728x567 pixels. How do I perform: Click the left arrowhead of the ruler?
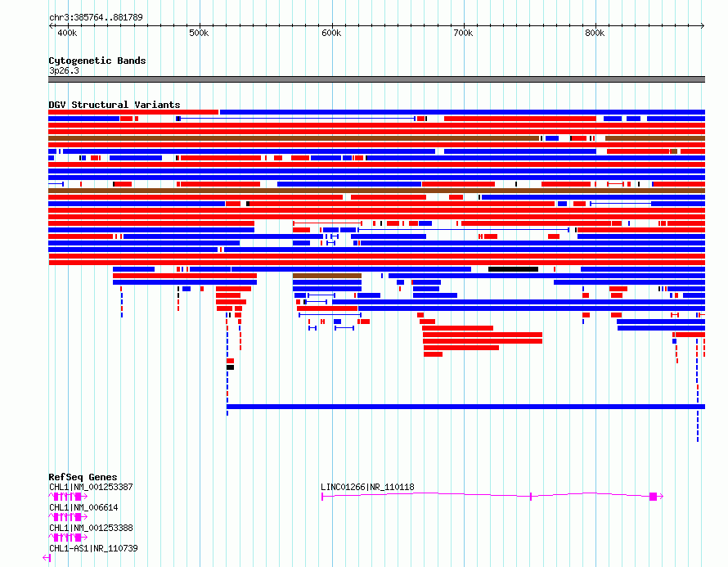click(51, 25)
